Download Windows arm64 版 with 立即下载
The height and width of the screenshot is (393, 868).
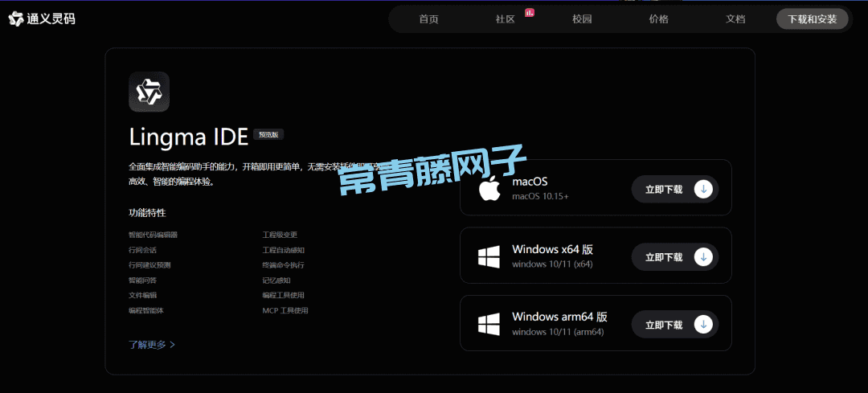tap(675, 325)
